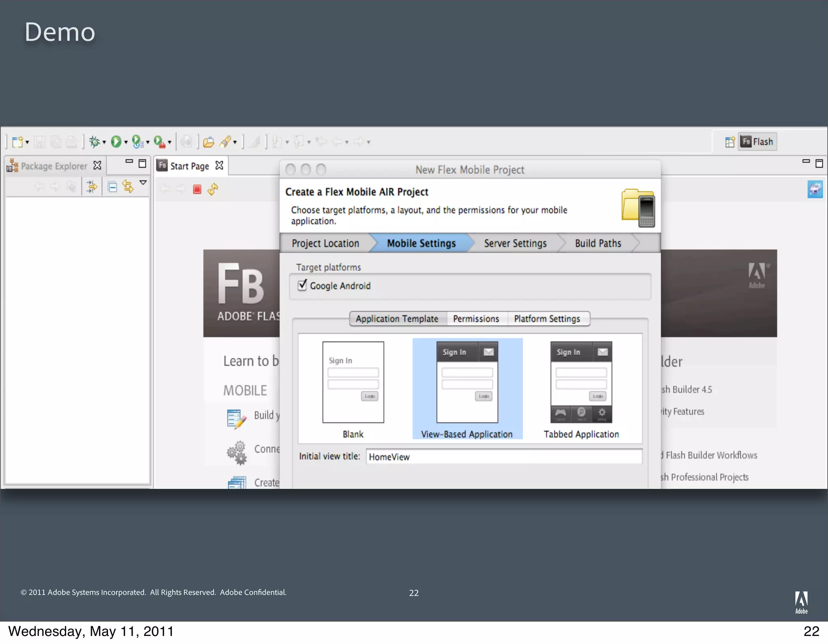The width and height of the screenshot is (828, 644).
Task: Click the Start Page browser Back arrow
Action: tap(165, 189)
